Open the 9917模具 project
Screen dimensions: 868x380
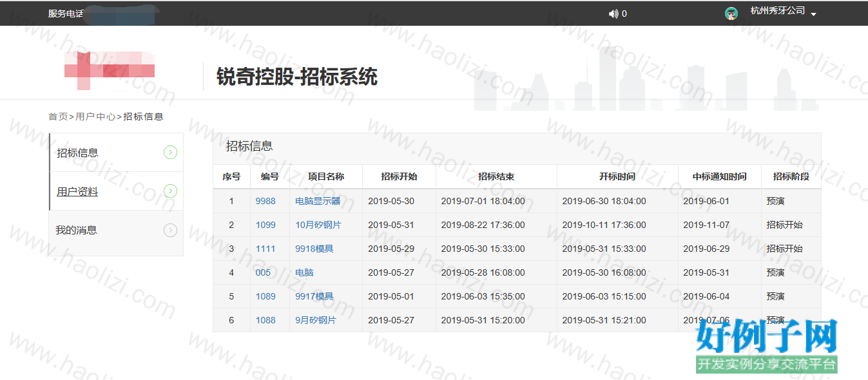[x=314, y=296]
